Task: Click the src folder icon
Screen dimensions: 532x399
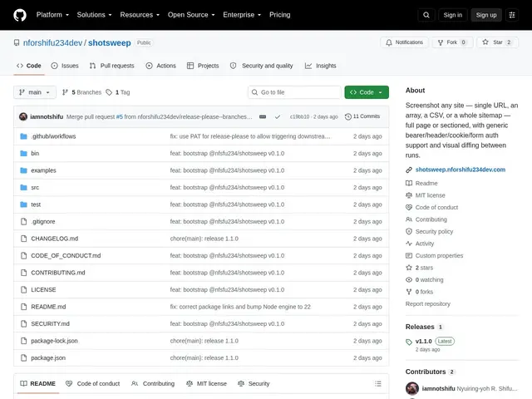Action: (23, 187)
